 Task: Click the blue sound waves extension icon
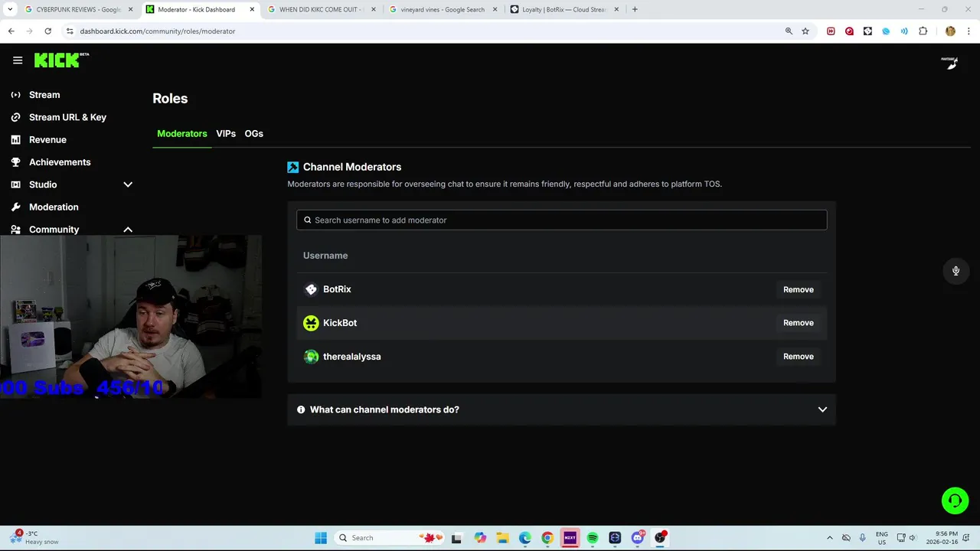[904, 31]
